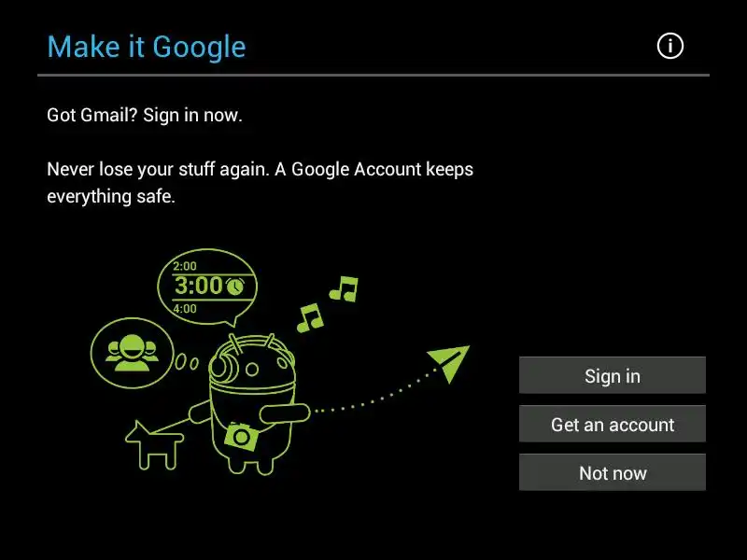Screen dimensions: 747x560
Task: Click the Android robot's eye
Action: click(x=251, y=370)
